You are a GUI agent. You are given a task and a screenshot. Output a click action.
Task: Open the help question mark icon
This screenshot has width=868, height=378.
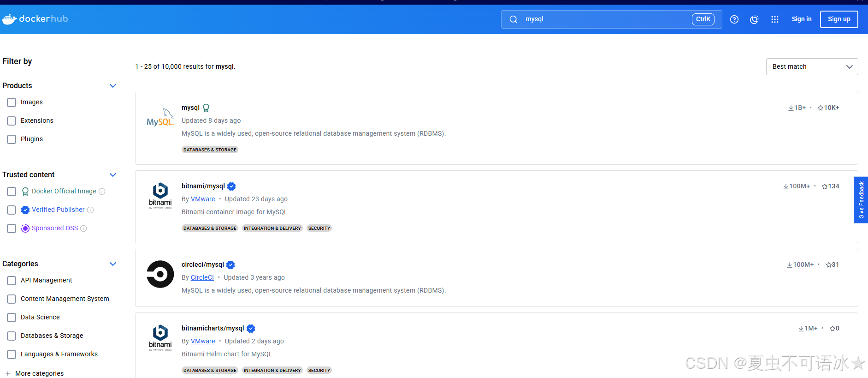(734, 19)
